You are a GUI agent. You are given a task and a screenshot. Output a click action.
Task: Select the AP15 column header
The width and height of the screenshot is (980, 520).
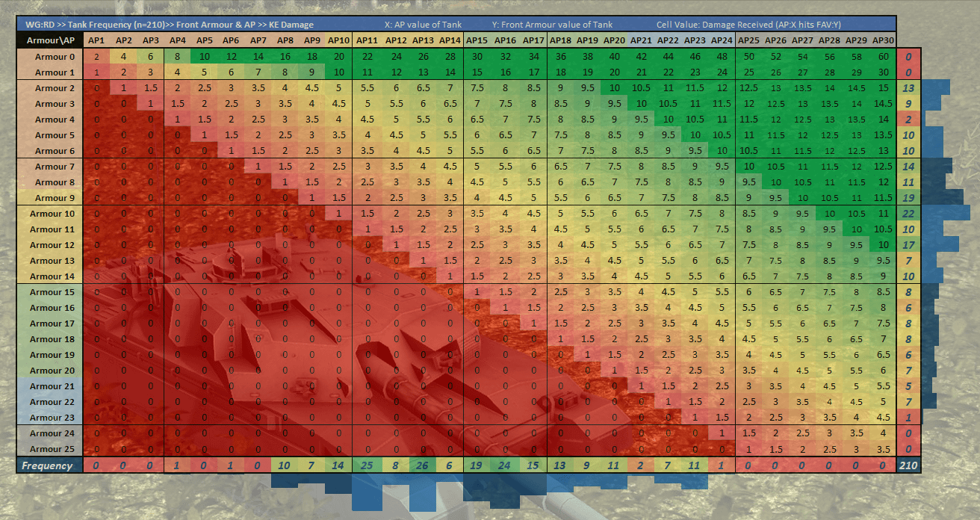(477, 40)
